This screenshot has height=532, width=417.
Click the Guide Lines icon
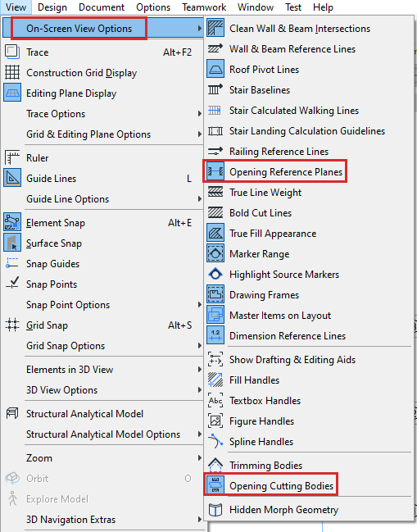[12, 178]
